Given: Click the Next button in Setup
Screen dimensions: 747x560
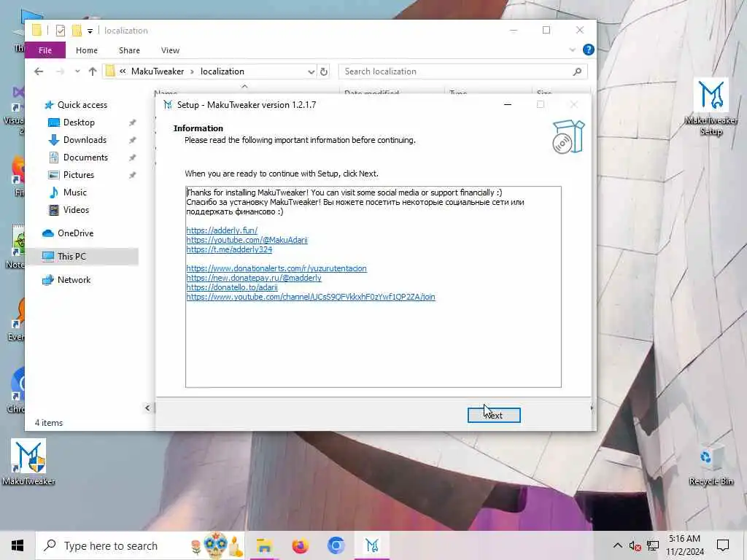Looking at the screenshot, I should [x=494, y=415].
